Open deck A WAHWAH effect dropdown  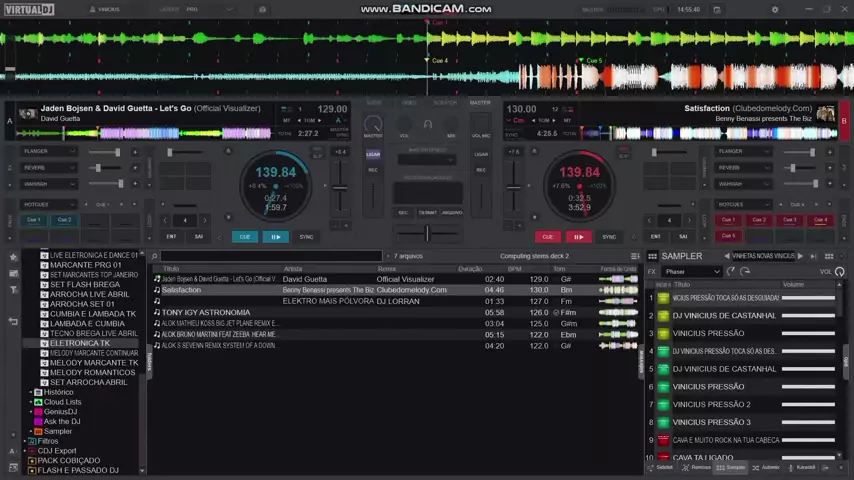click(48, 184)
